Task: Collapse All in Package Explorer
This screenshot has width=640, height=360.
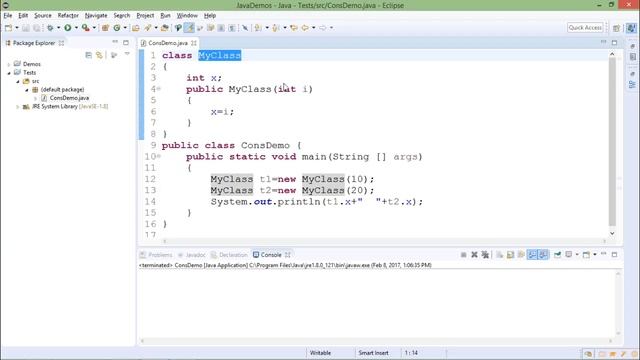Action: pyautogui.click(x=89, y=55)
